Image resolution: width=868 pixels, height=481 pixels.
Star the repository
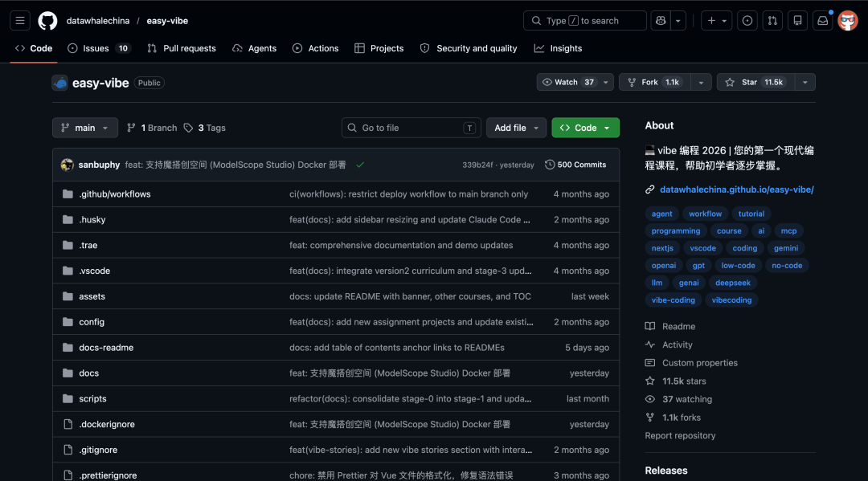pyautogui.click(x=755, y=83)
